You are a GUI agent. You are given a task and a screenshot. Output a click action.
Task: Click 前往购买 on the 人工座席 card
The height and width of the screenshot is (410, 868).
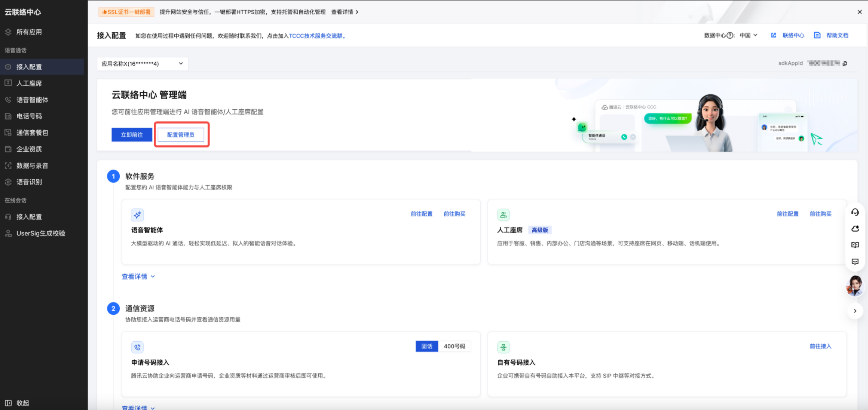click(x=821, y=214)
